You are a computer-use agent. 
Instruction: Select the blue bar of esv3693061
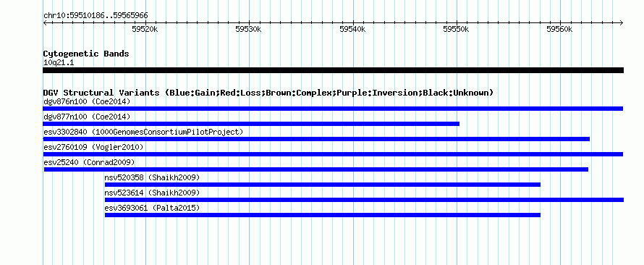tap(323, 215)
